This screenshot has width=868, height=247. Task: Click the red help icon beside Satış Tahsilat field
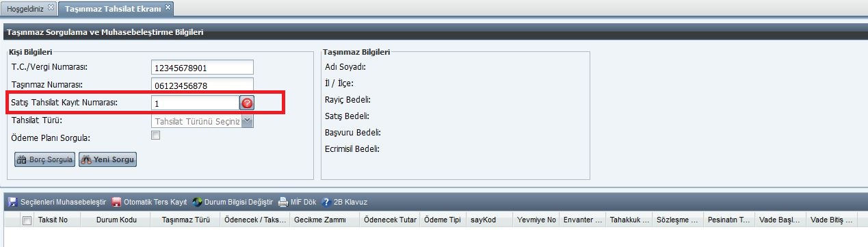[247, 103]
